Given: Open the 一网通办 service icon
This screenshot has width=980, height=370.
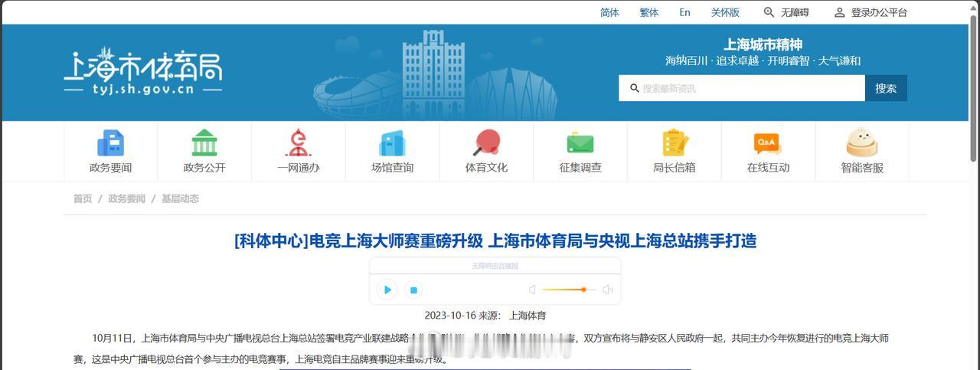Looking at the screenshot, I should [299, 143].
